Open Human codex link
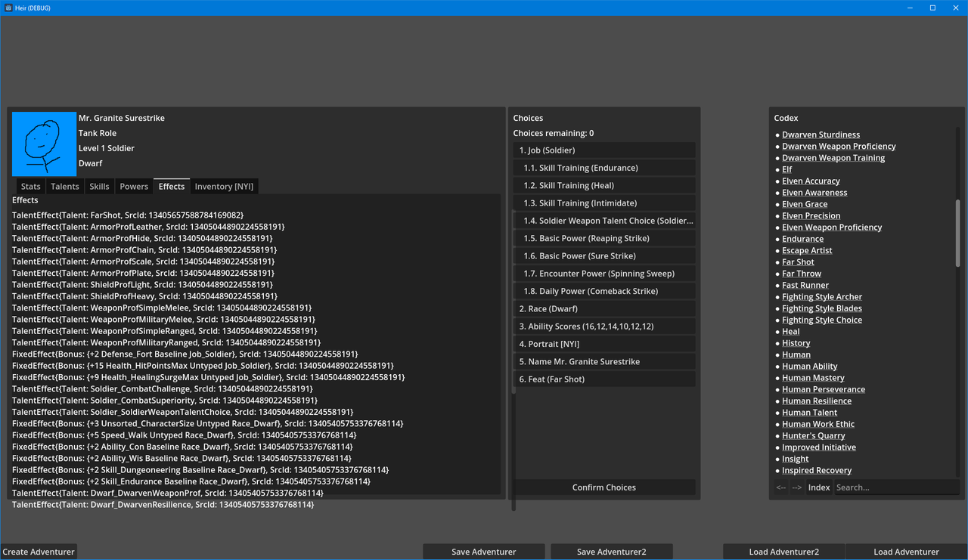 tap(796, 354)
